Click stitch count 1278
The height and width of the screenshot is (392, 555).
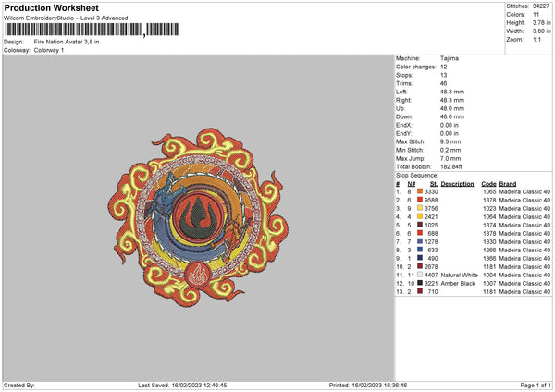(431, 241)
